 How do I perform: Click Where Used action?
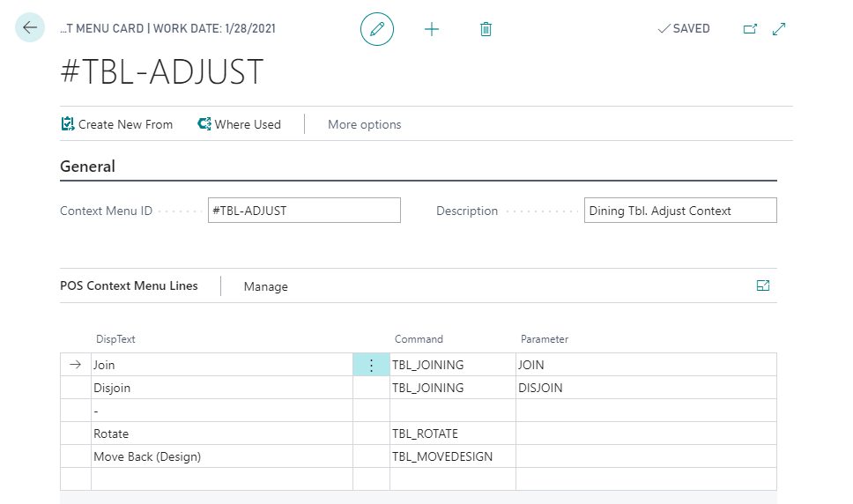[239, 124]
